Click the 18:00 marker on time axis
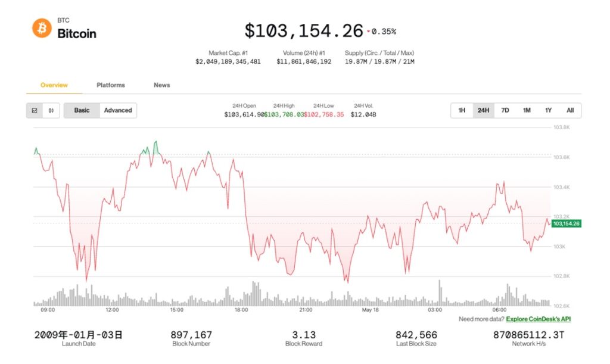610x364 pixels. [241, 310]
